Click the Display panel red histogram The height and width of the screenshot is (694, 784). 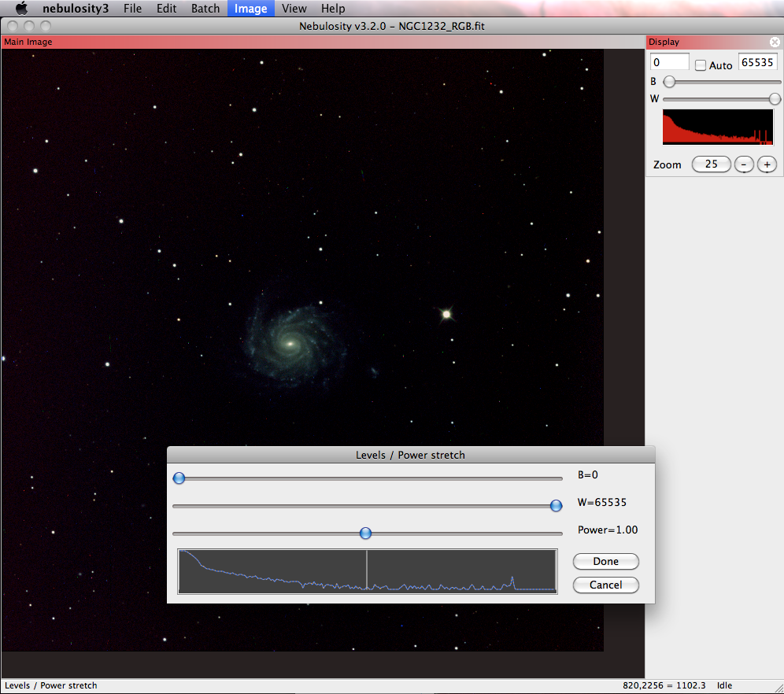pyautogui.click(x=718, y=127)
